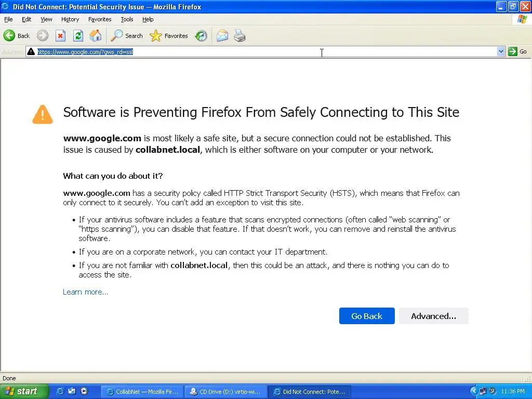Switch to CollabNet — Mozilla Firefox taskbar window

(x=142, y=392)
